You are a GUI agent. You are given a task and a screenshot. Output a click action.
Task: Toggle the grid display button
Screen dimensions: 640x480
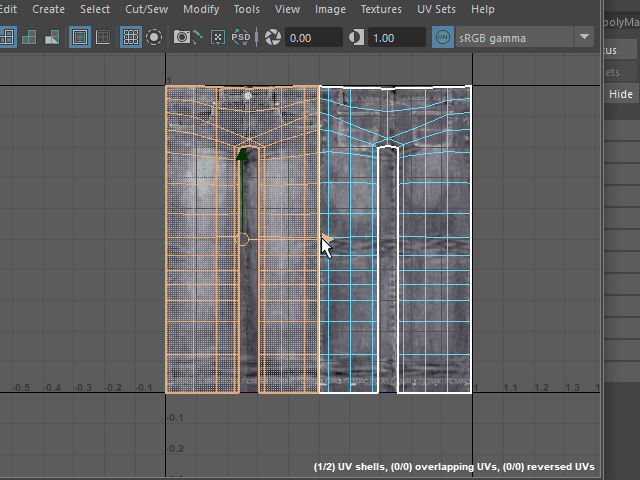coord(131,38)
